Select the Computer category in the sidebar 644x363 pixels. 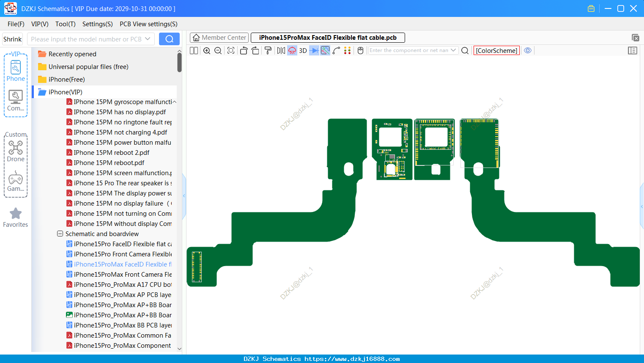(16, 100)
